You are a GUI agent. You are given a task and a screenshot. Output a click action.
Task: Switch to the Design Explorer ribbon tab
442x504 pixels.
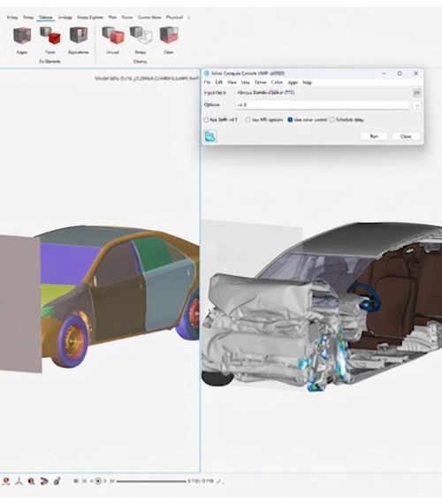(90, 18)
